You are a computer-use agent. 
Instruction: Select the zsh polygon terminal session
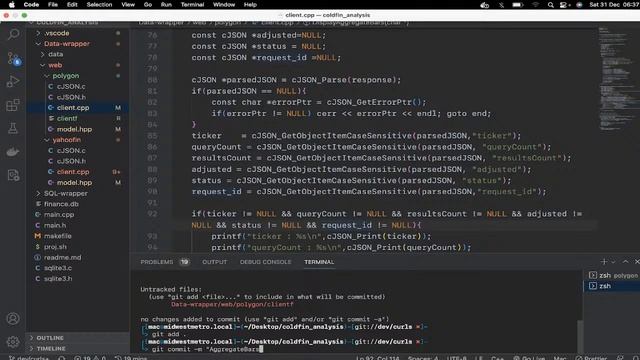(x=612, y=276)
